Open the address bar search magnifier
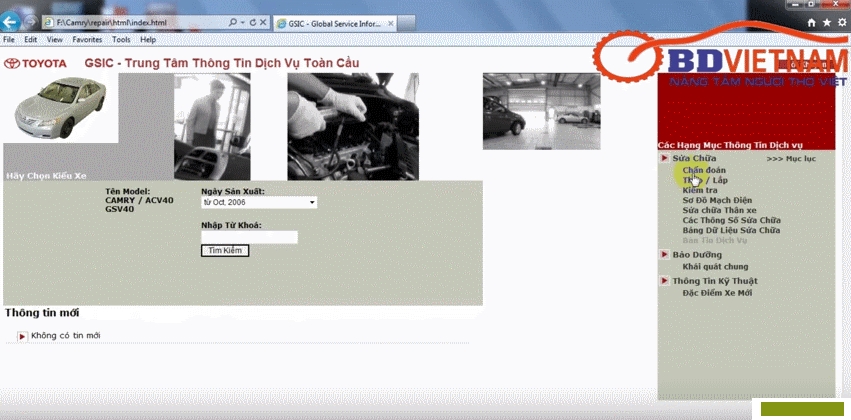 click(233, 23)
